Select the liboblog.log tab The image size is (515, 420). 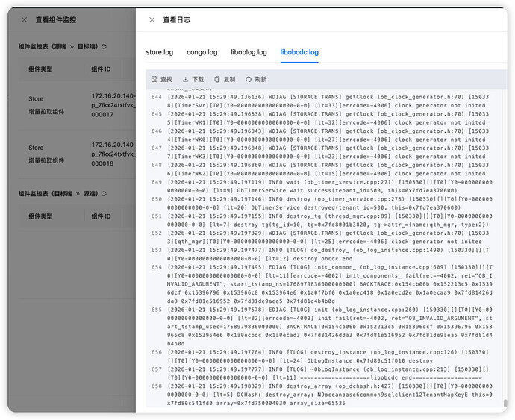point(249,52)
